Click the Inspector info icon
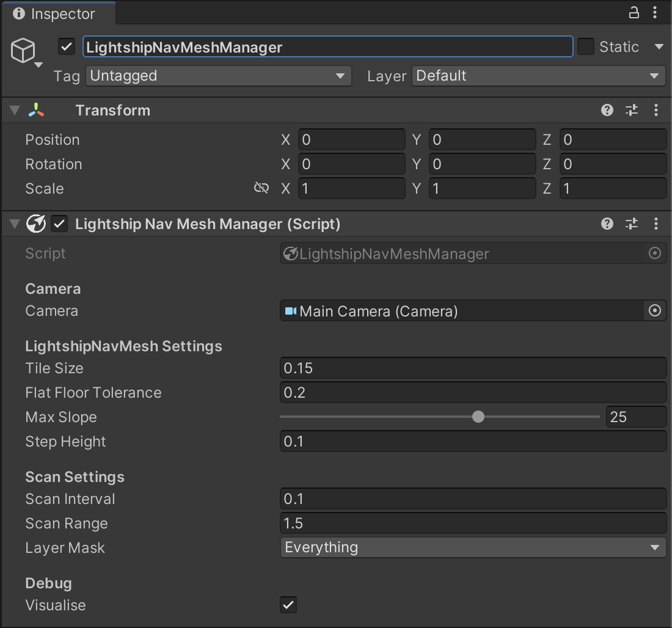Screen dimensions: 672x628 point(19,13)
